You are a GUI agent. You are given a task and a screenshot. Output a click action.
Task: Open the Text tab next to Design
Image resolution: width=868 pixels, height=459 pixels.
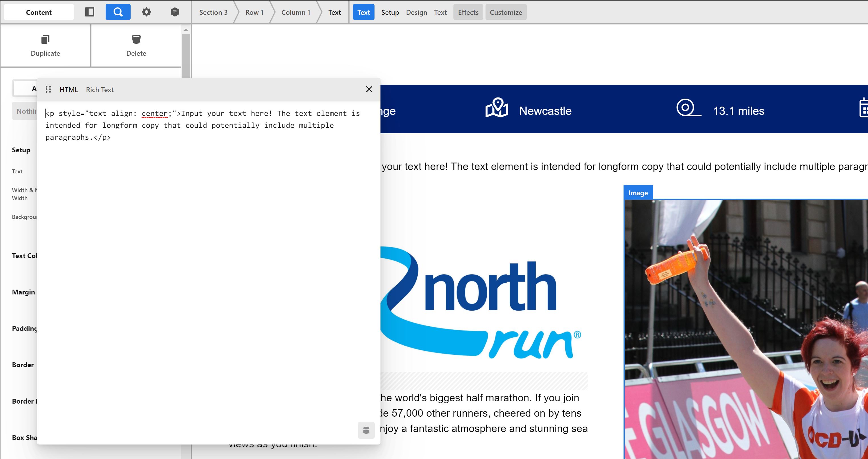440,12
